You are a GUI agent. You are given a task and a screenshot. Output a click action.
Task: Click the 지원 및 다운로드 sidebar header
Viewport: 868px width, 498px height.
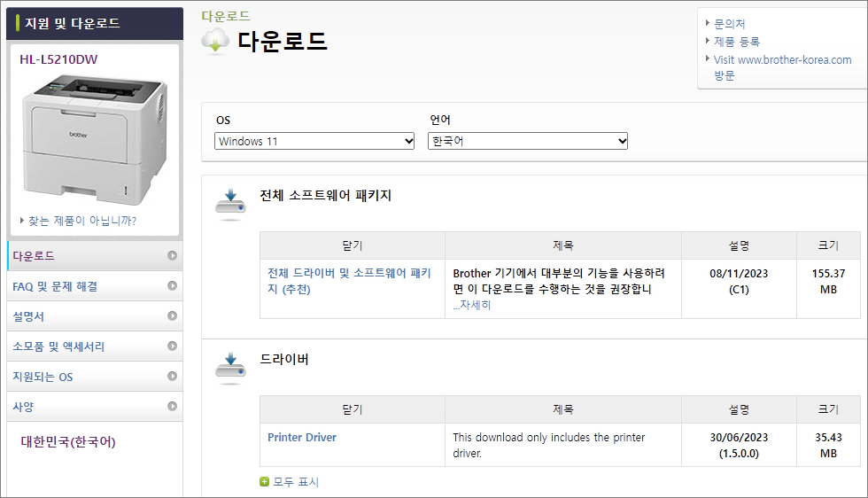tap(95, 23)
